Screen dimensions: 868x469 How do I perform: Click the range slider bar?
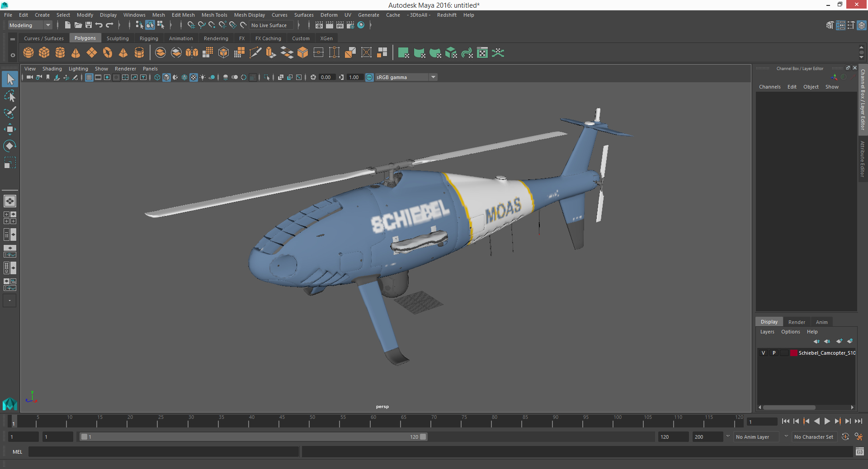[x=253, y=437]
